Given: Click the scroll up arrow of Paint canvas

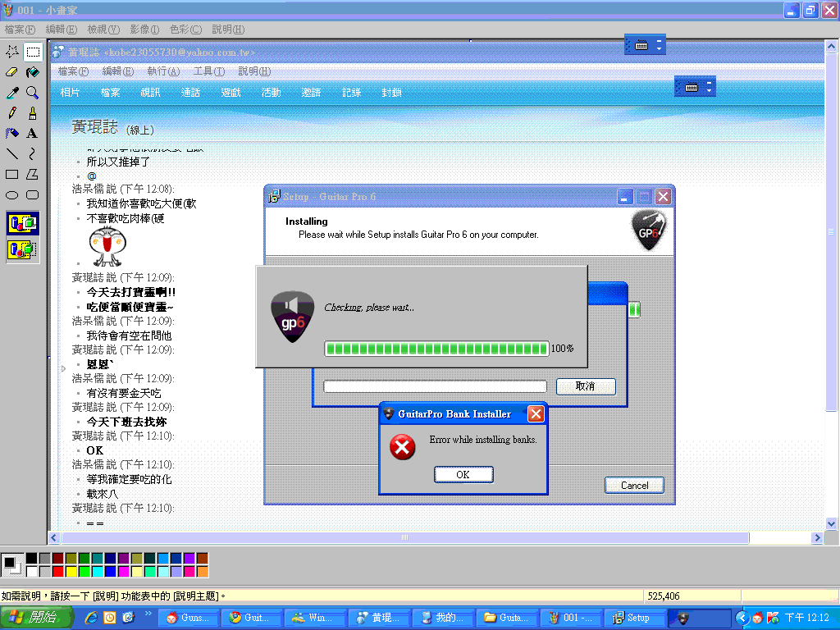Looking at the screenshot, I should click(x=831, y=47).
